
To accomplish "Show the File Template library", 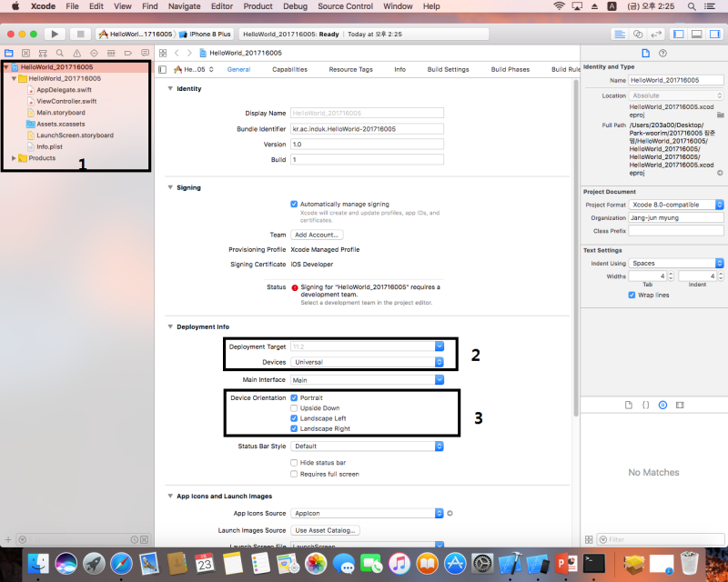I will [x=629, y=405].
